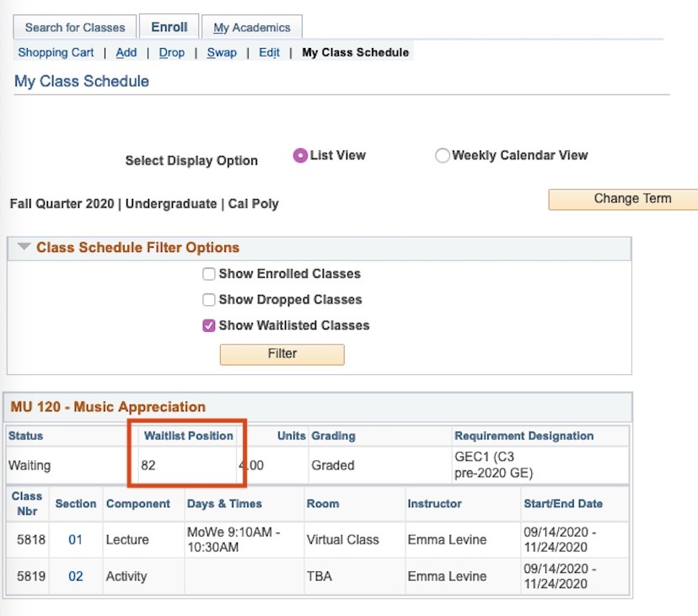The height and width of the screenshot is (616, 698).
Task: Check Show Dropped Classes checkbox
Action: tap(209, 299)
